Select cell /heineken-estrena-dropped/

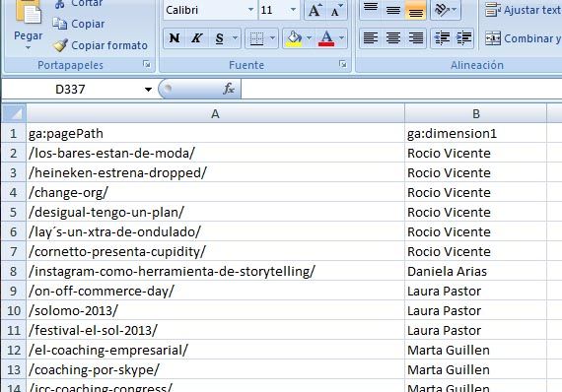coord(215,173)
